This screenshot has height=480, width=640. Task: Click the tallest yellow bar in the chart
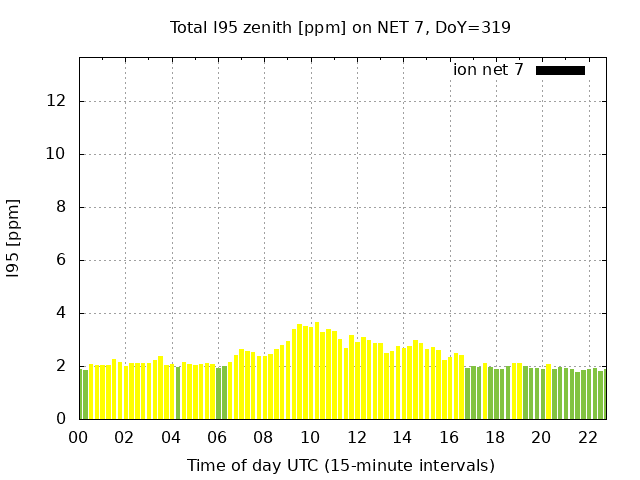pos(317,372)
